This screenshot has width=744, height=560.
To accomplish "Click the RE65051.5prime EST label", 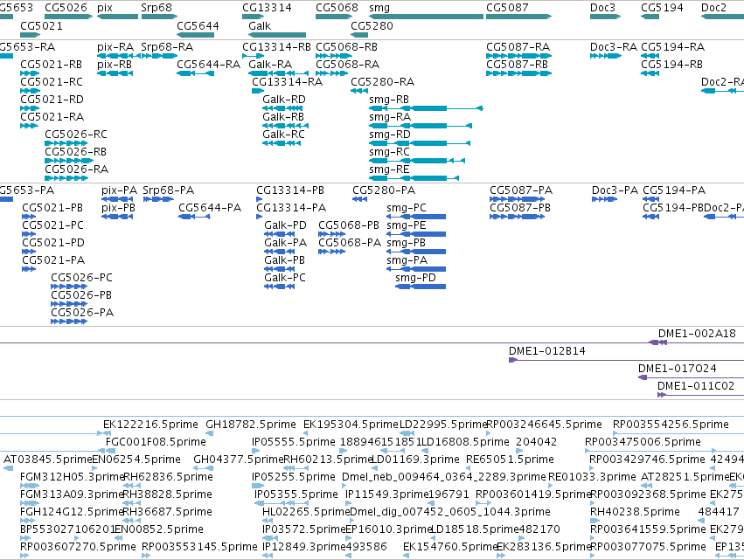I will click(510, 460).
